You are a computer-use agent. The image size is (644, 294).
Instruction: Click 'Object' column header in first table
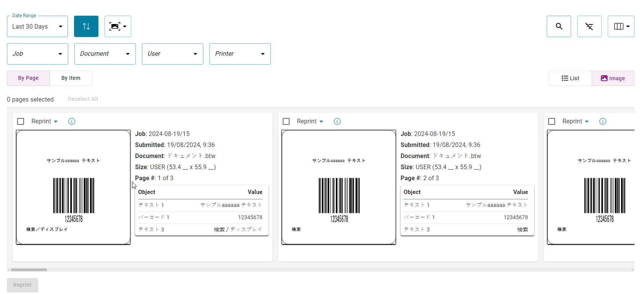pos(147,192)
